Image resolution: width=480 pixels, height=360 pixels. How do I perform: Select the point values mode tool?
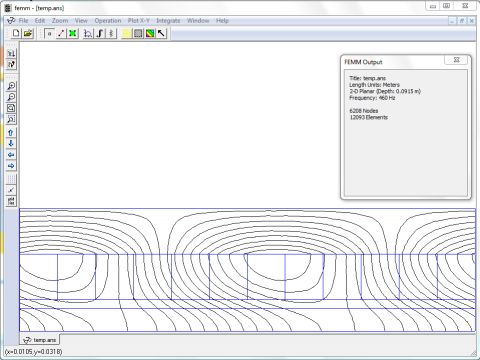coord(49,33)
